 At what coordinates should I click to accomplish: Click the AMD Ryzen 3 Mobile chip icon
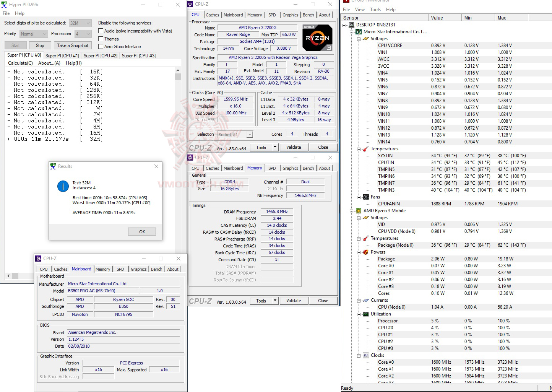pos(359,211)
